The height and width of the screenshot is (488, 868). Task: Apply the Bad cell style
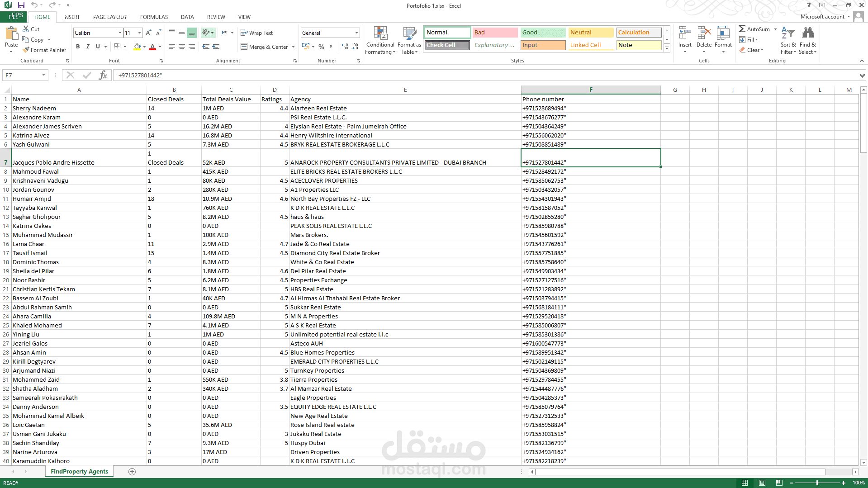pyautogui.click(x=495, y=33)
